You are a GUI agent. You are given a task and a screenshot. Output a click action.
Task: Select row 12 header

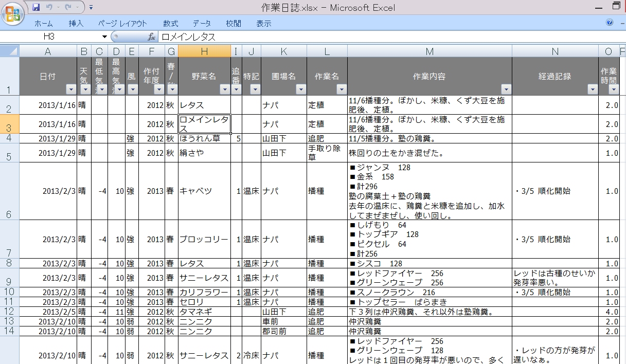pos(10,312)
